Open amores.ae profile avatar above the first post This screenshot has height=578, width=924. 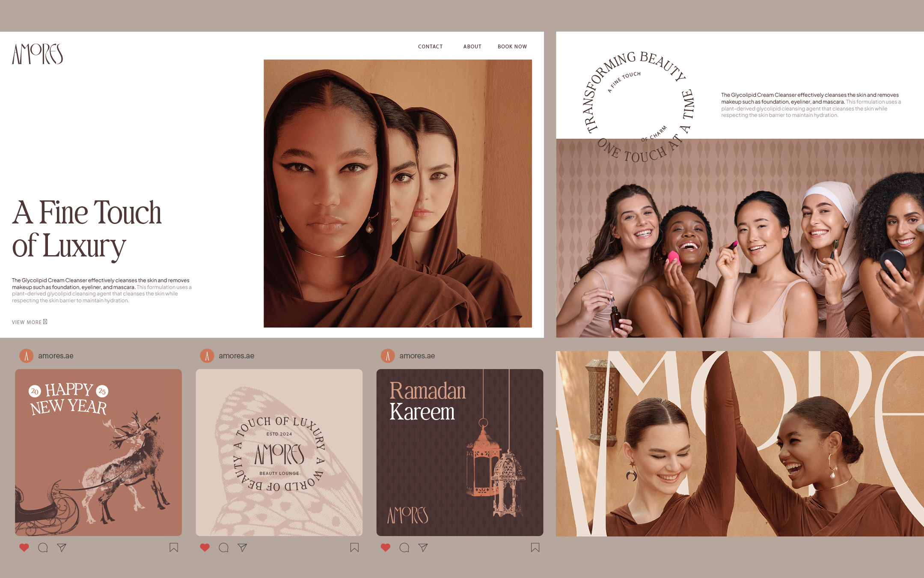(x=27, y=356)
